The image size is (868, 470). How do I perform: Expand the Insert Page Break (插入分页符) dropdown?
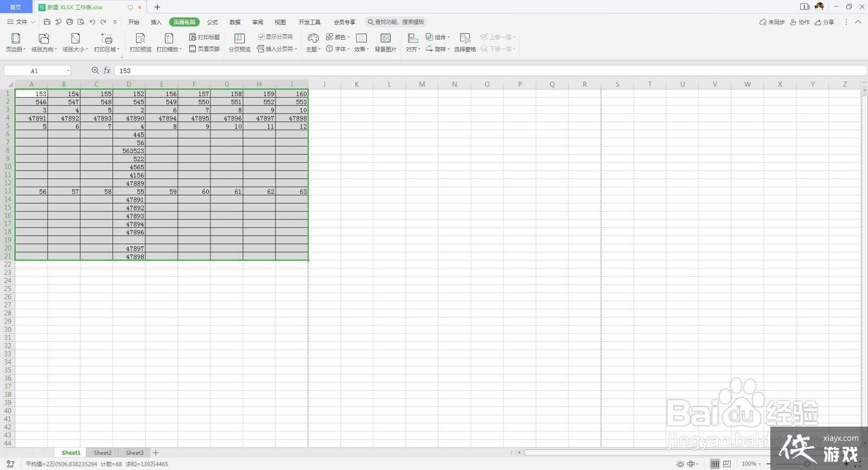coord(296,49)
